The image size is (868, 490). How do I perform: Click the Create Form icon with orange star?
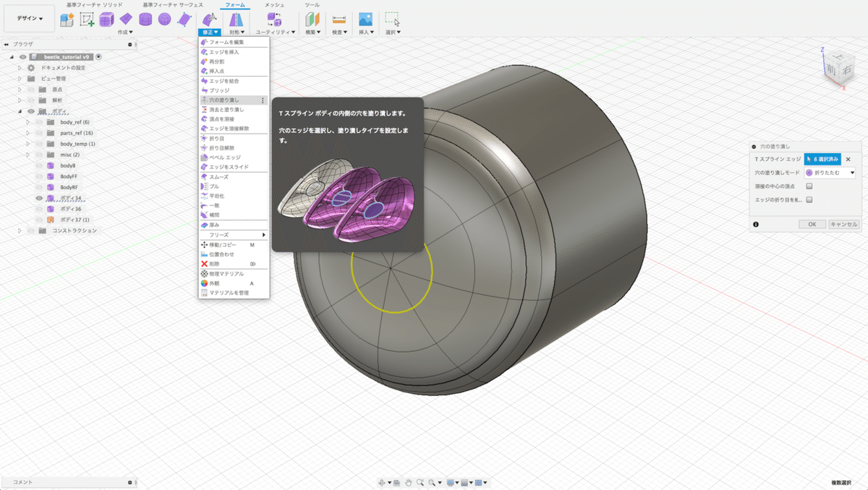(67, 20)
